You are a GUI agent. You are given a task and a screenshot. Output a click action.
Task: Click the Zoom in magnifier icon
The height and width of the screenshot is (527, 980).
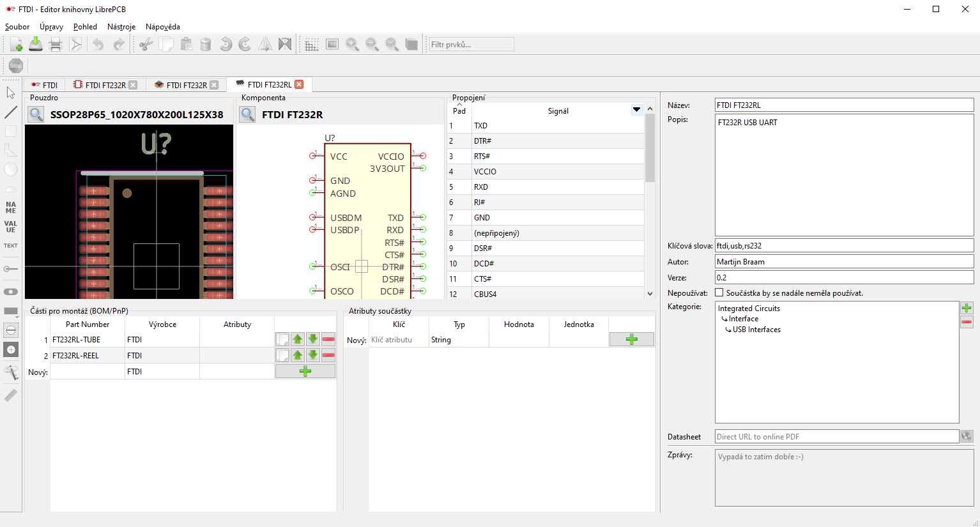[x=352, y=44]
